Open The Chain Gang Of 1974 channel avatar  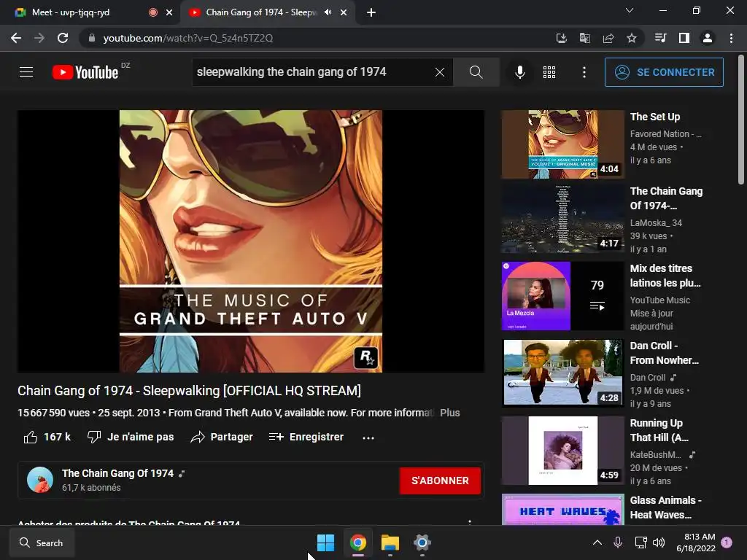pos(40,480)
